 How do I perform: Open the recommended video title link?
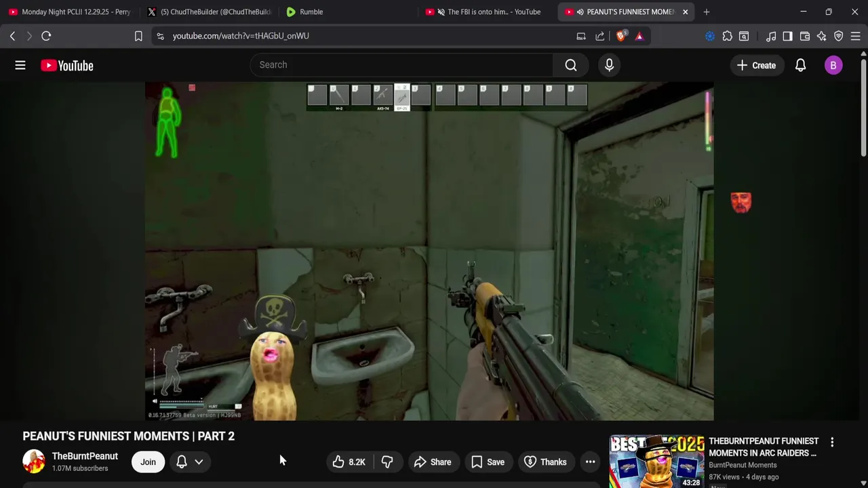pyautogui.click(x=764, y=447)
